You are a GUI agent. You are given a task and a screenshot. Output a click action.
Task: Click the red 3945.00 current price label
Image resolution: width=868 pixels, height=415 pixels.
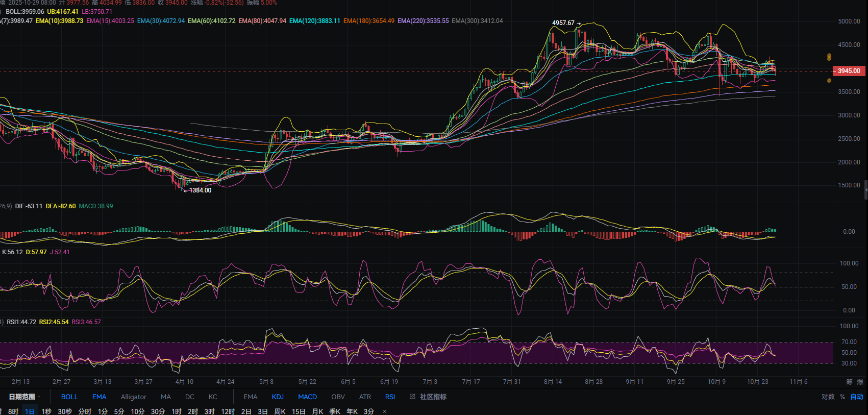click(x=849, y=71)
